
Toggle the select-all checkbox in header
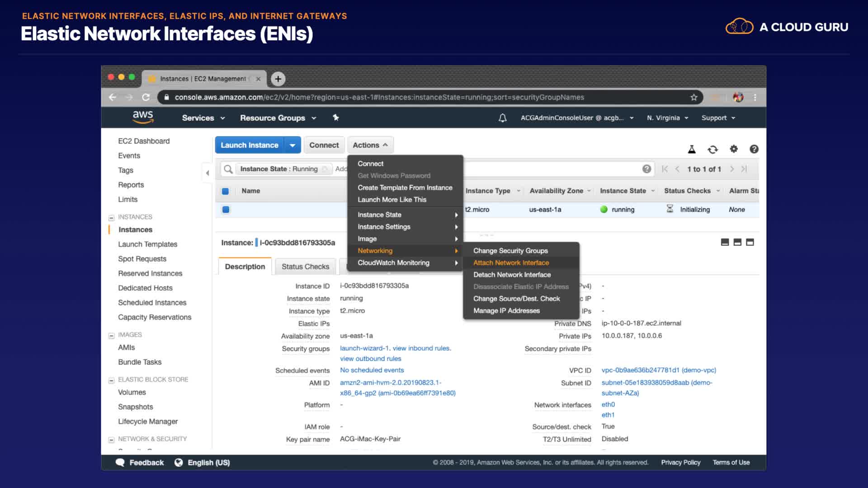(x=226, y=191)
